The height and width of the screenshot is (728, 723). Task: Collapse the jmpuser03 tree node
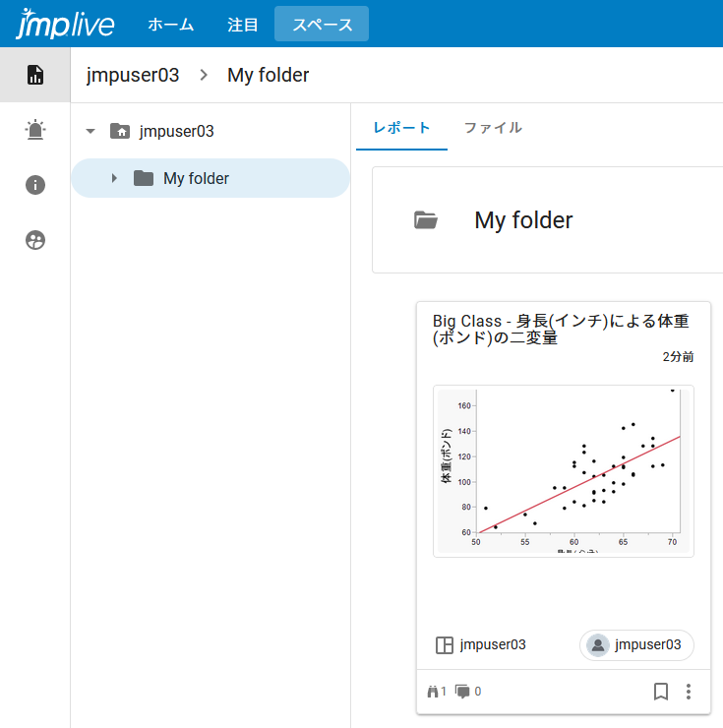[x=90, y=131]
